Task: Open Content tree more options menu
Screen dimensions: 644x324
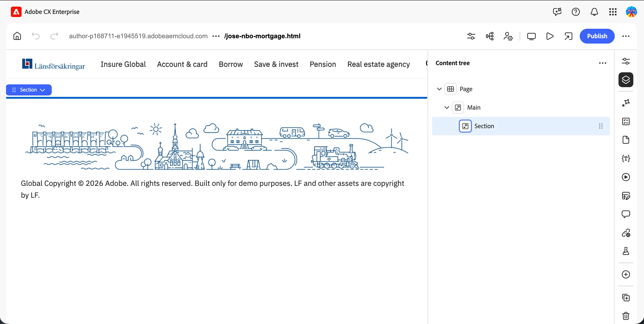Action: pyautogui.click(x=603, y=63)
